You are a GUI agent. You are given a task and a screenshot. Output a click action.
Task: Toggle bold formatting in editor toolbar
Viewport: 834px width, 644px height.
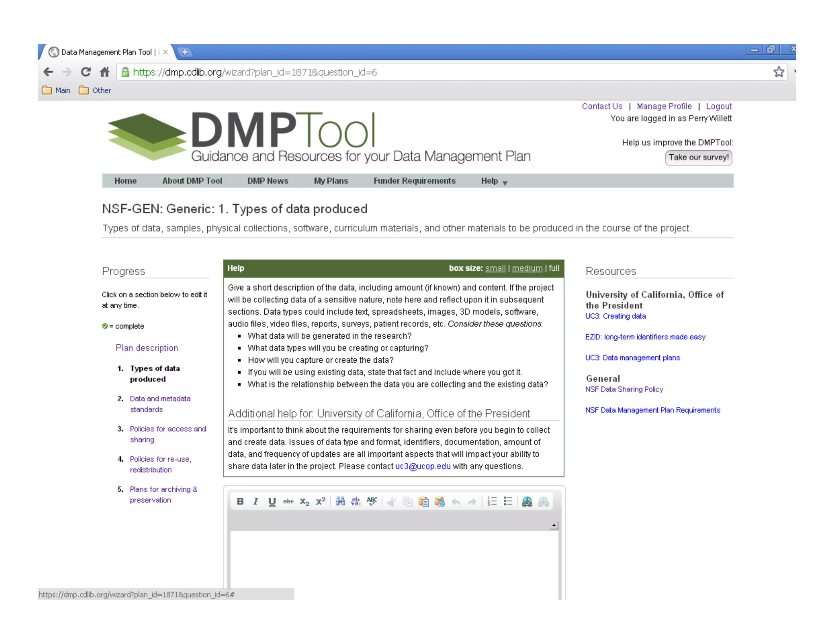pyautogui.click(x=240, y=502)
